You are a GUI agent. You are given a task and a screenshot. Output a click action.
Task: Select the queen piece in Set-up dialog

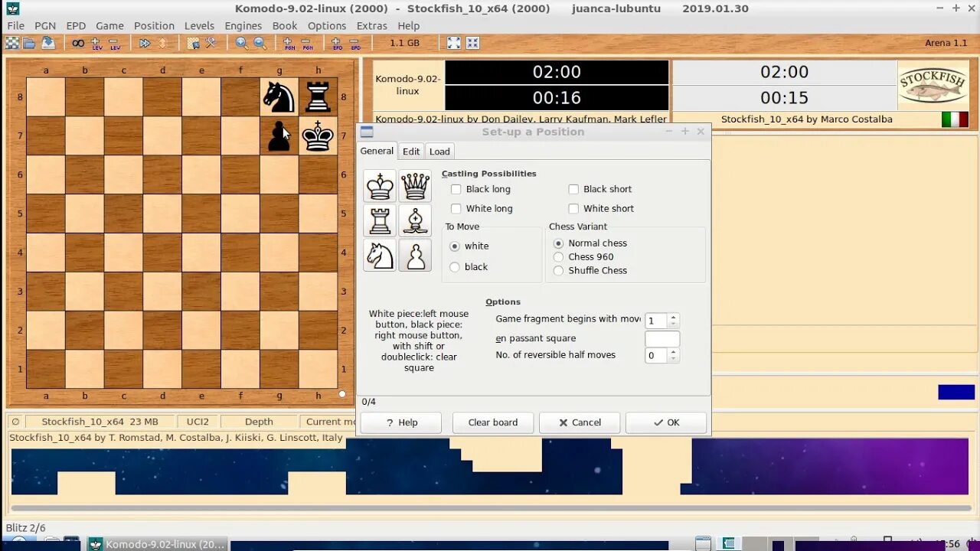(415, 186)
